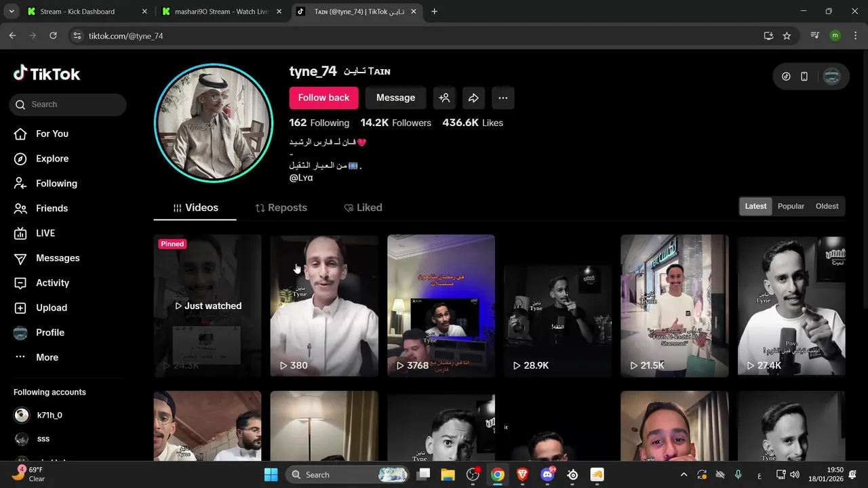Switch to the Liked tab
The image size is (868, 488).
(363, 207)
